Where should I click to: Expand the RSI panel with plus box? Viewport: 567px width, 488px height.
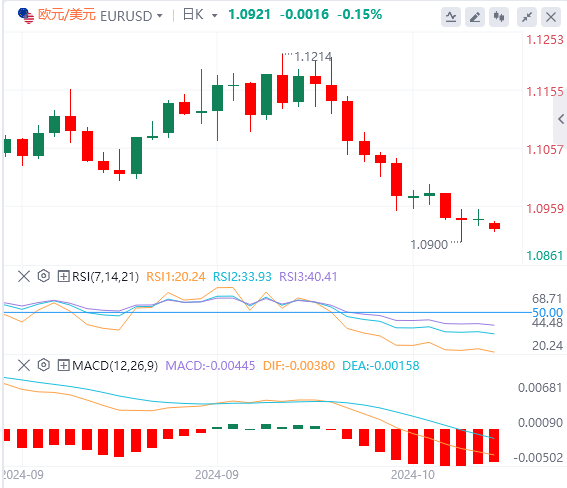pyautogui.click(x=63, y=277)
